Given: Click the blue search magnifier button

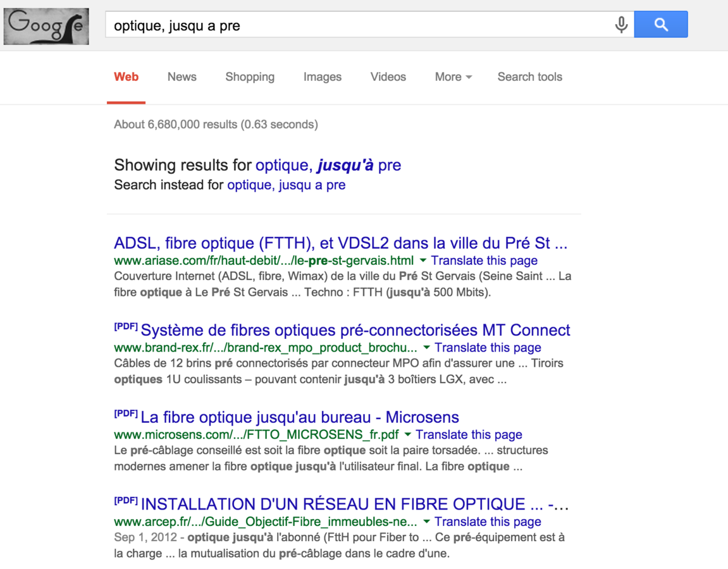Looking at the screenshot, I should click(661, 24).
